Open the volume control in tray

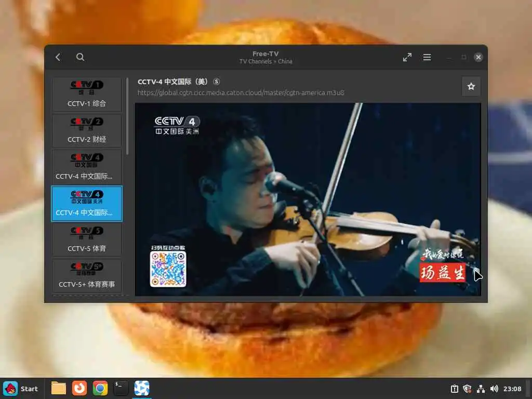(x=494, y=389)
